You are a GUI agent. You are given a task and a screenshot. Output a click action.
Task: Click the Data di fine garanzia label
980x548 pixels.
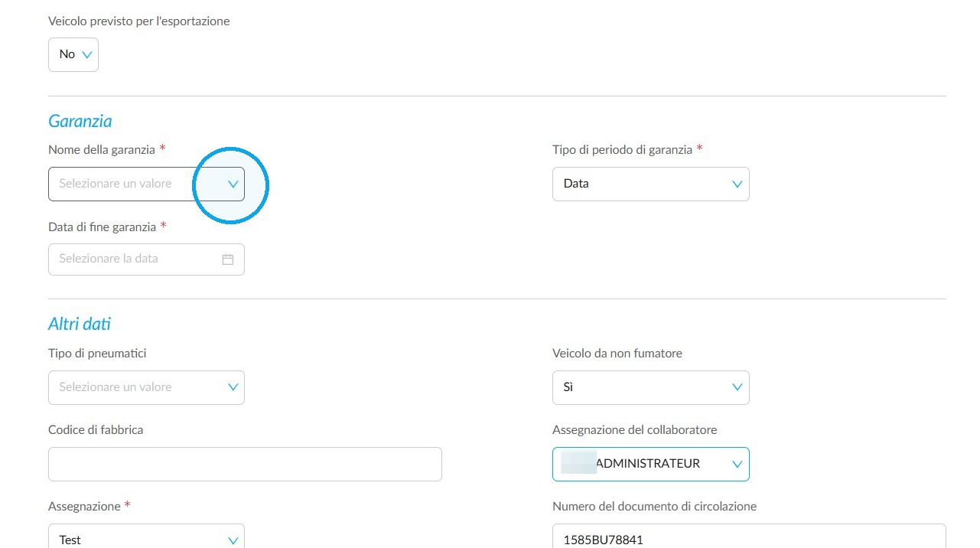coord(103,227)
